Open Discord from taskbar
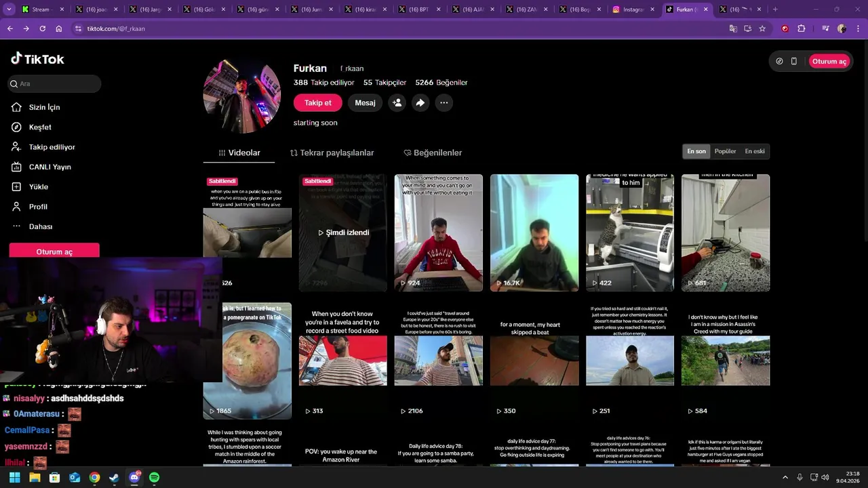This screenshot has width=868, height=488. tap(134, 477)
